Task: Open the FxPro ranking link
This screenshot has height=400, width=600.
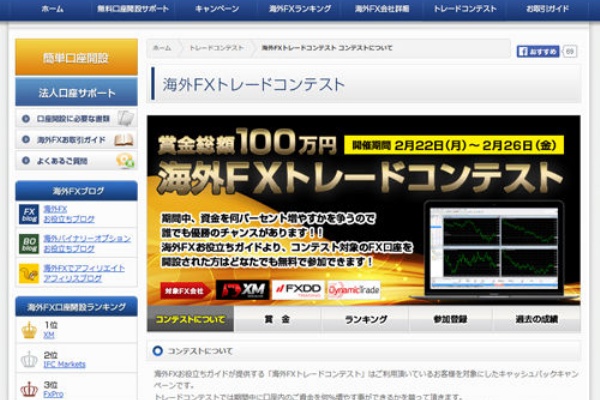Action: [54, 394]
